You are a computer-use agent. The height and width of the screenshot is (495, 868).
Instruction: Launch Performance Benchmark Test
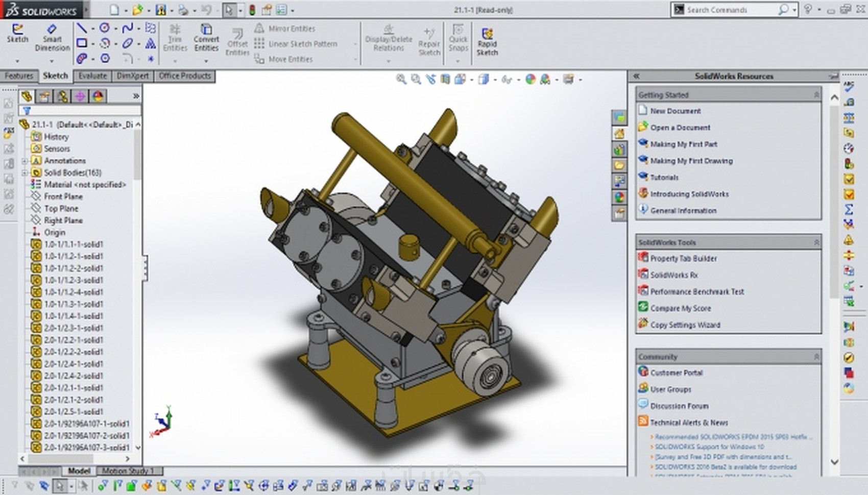click(x=697, y=292)
